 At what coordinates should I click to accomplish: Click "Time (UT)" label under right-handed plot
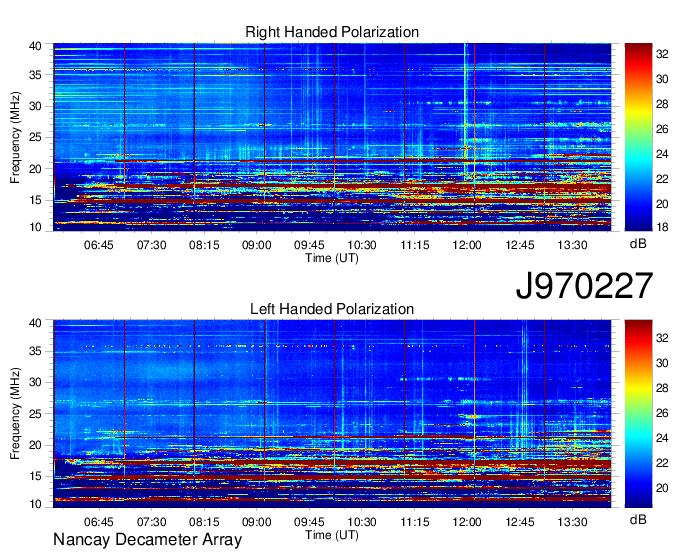point(332,258)
